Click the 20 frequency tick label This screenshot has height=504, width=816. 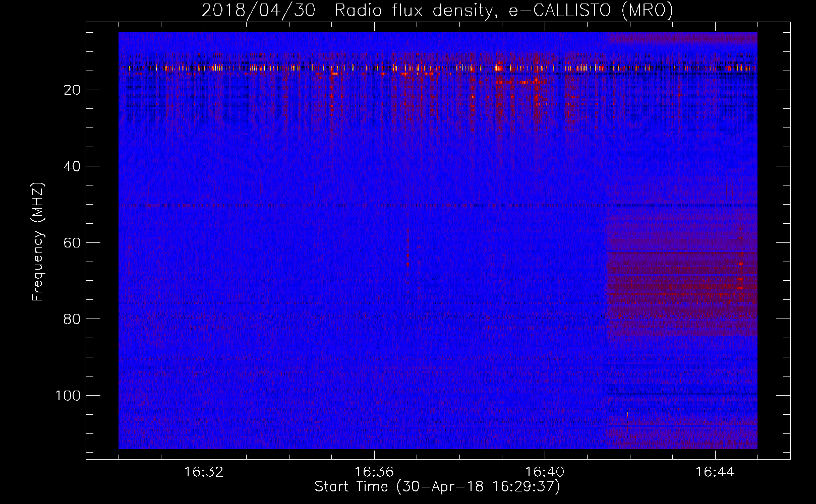[x=73, y=90]
